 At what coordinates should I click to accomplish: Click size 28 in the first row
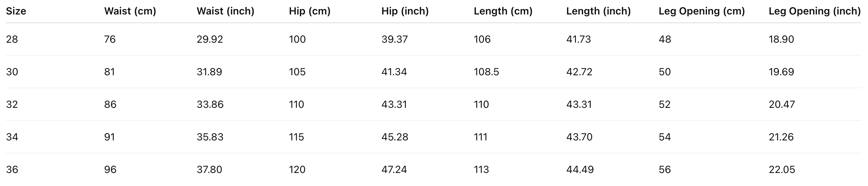pyautogui.click(x=12, y=39)
